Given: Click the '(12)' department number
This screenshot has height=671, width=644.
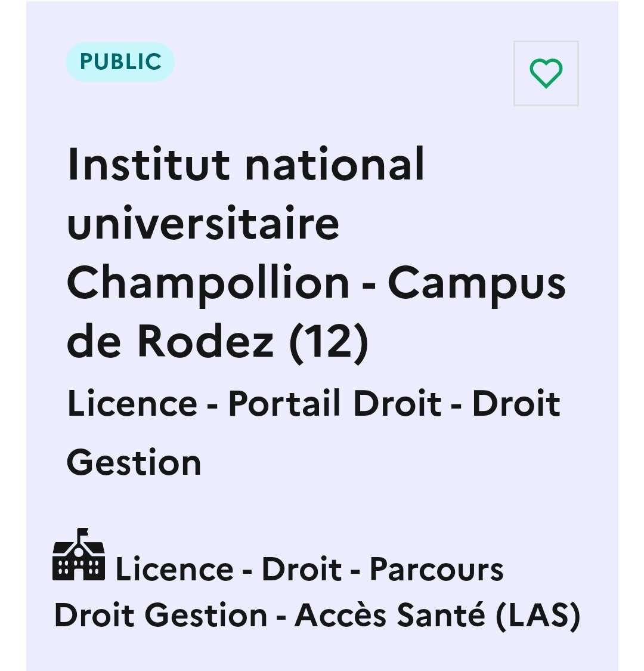Looking at the screenshot, I should click(329, 342).
